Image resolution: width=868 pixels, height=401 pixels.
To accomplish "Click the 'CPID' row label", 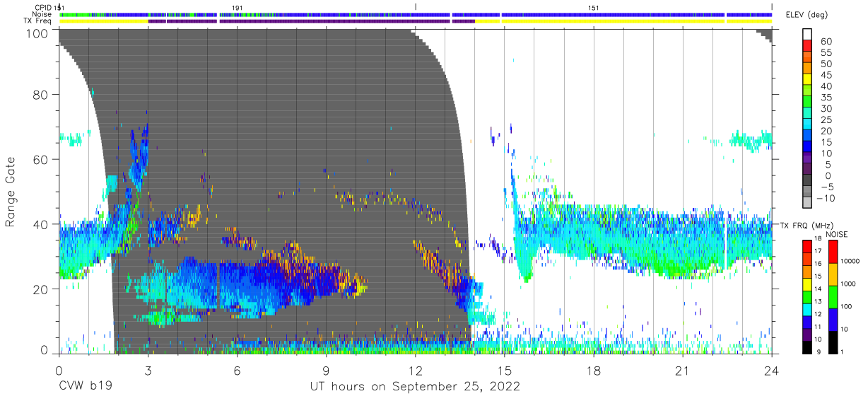I will click(42, 7).
